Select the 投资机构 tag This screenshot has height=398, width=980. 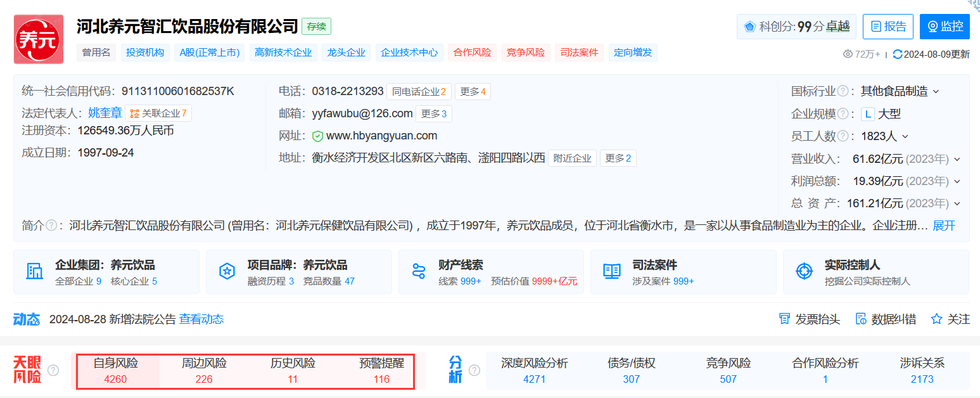click(145, 53)
